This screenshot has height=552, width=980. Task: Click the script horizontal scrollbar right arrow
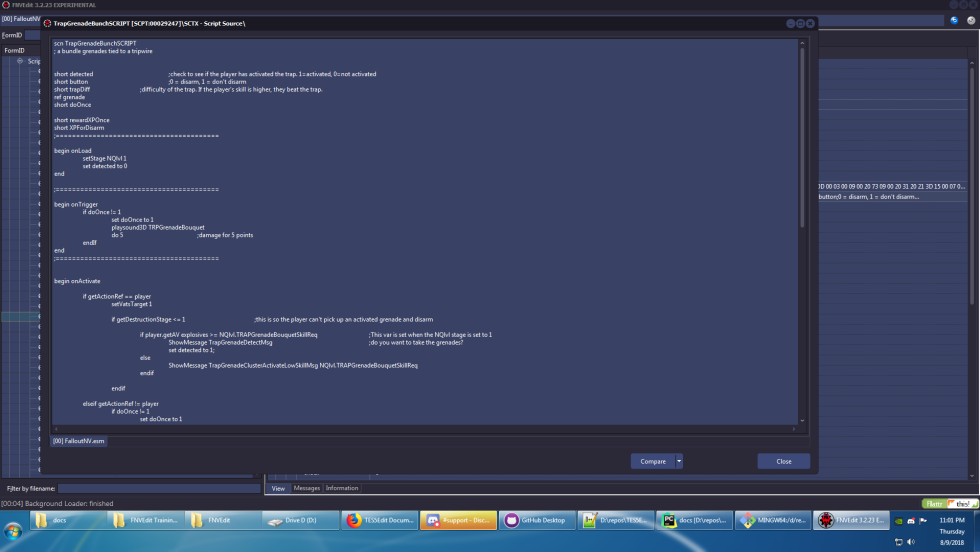(794, 429)
